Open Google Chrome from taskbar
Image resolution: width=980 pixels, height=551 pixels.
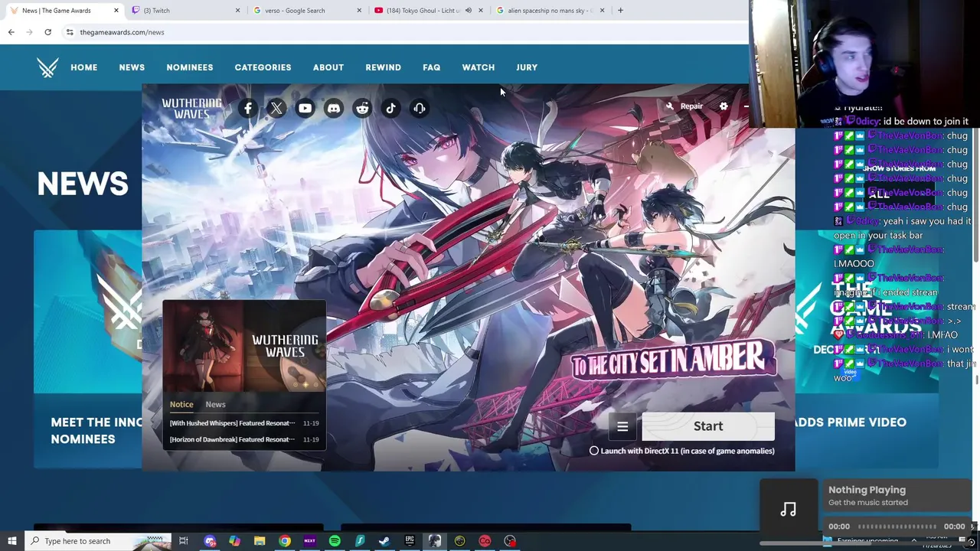click(285, 541)
